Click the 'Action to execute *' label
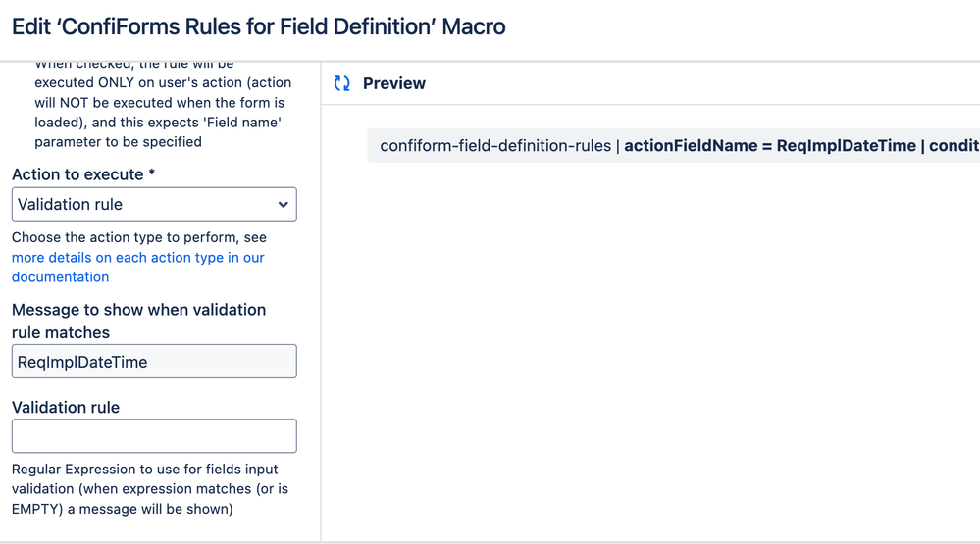Viewport: 980px width, 544px height. coord(83,174)
